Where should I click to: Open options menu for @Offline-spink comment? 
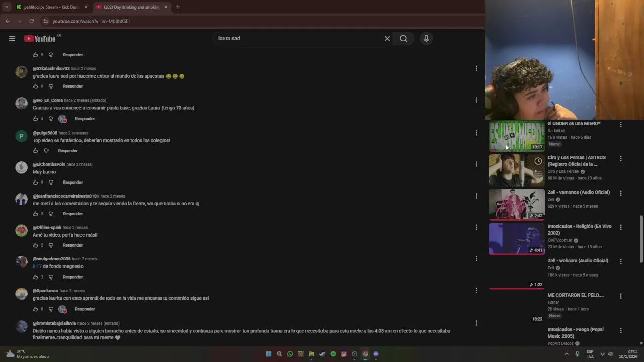pos(476,227)
